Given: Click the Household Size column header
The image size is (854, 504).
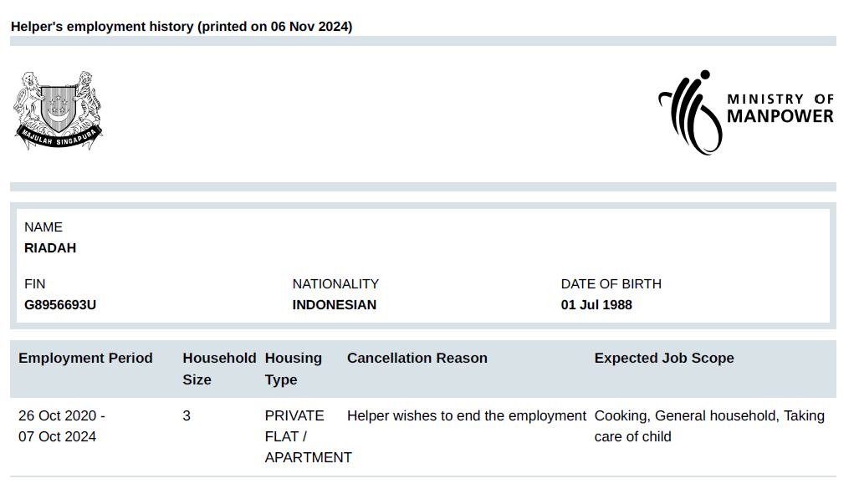Looking at the screenshot, I should [219, 369].
